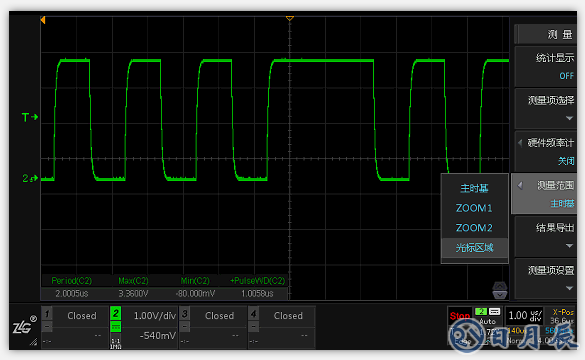585x360 pixels.
Task: Click the green channel 2 number badge
Action: click(x=116, y=313)
